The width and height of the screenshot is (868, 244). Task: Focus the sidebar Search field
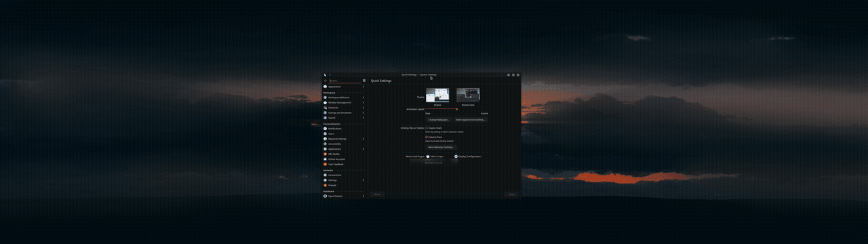[x=344, y=81]
